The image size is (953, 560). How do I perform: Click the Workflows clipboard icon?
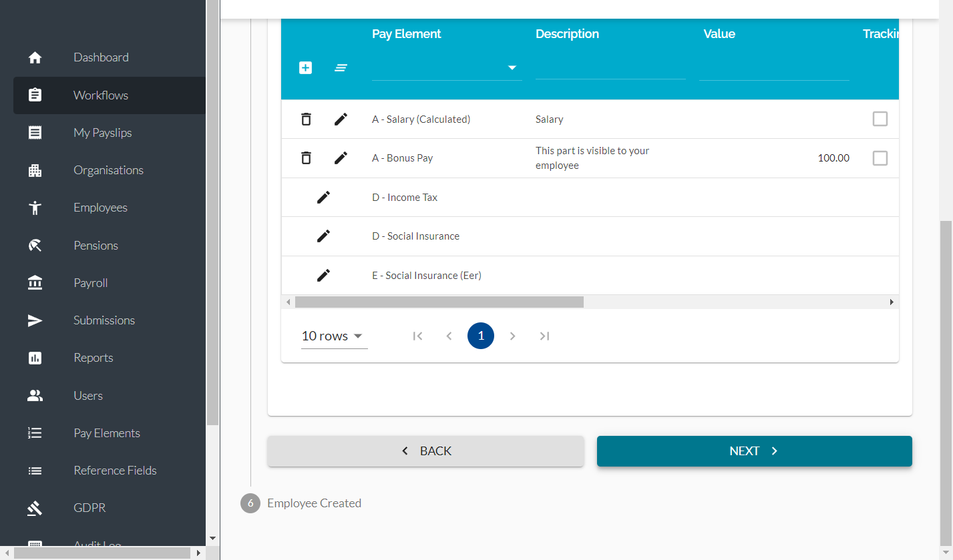click(x=35, y=95)
